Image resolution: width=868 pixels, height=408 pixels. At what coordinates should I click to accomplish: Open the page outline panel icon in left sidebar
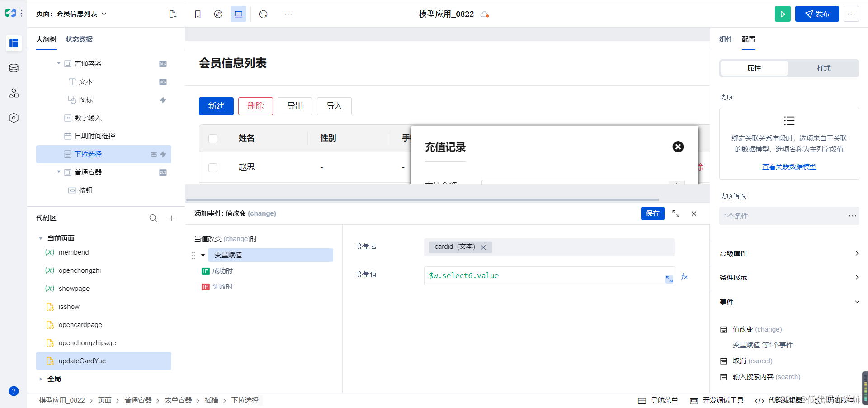click(14, 43)
